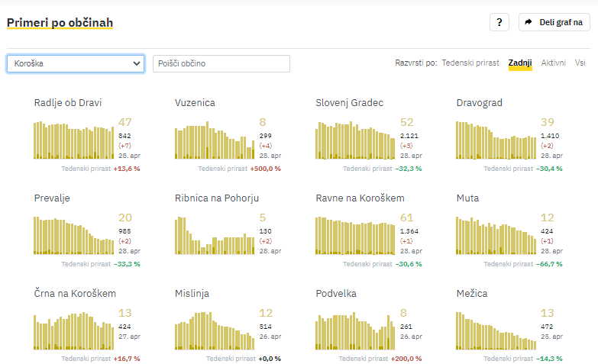This screenshot has height=364, width=598.
Task: Sort by Tedenski prirast
Action: (x=470, y=63)
